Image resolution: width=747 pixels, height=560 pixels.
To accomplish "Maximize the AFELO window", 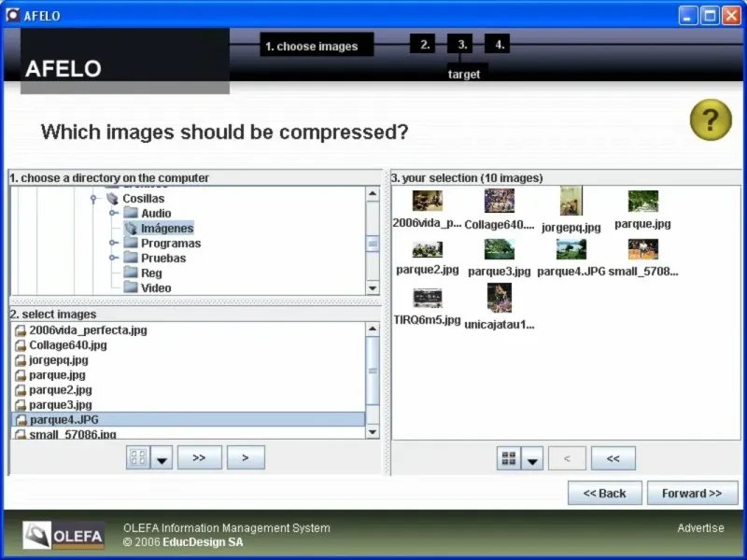I will click(x=710, y=15).
